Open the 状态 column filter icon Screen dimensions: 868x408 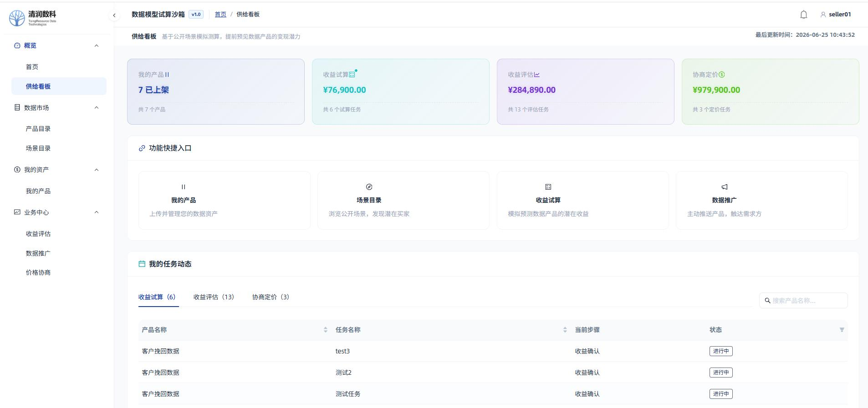click(x=842, y=330)
